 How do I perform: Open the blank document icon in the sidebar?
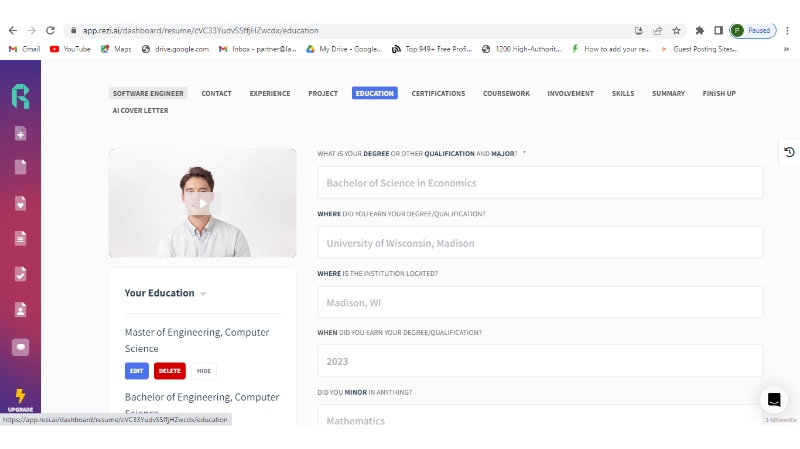[20, 167]
